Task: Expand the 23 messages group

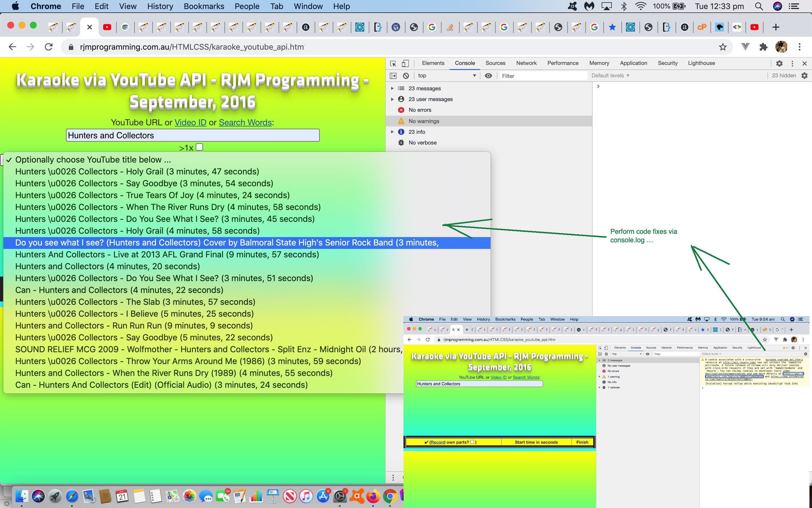Action: click(x=392, y=88)
